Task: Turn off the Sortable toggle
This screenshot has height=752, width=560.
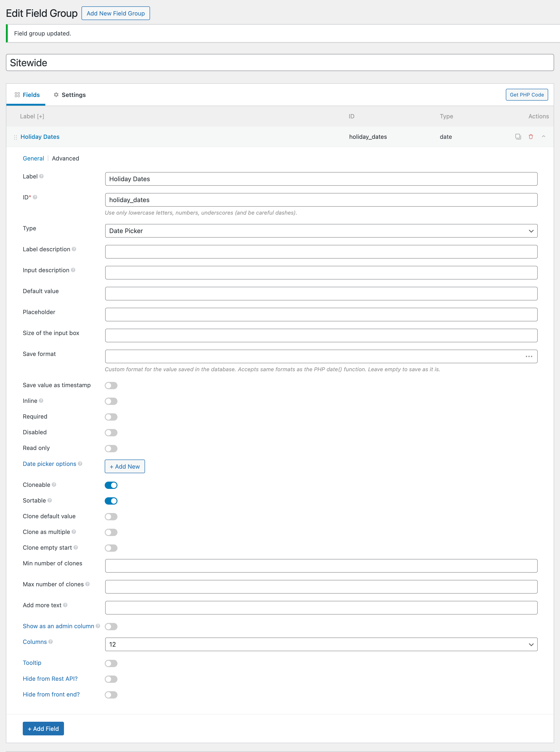Action: [111, 501]
